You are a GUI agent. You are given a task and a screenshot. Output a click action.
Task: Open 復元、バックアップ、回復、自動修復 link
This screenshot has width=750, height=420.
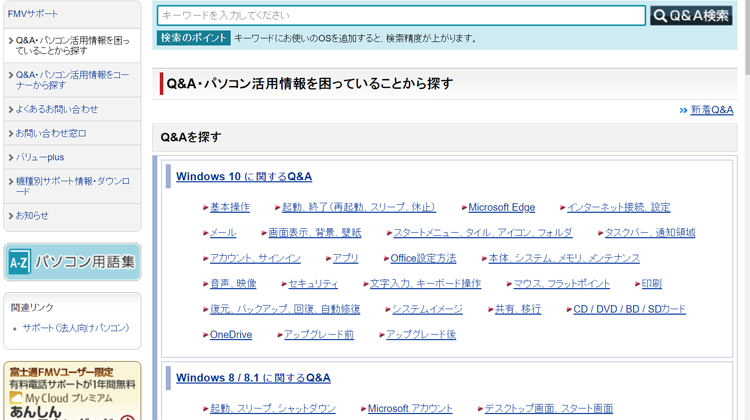(285, 309)
